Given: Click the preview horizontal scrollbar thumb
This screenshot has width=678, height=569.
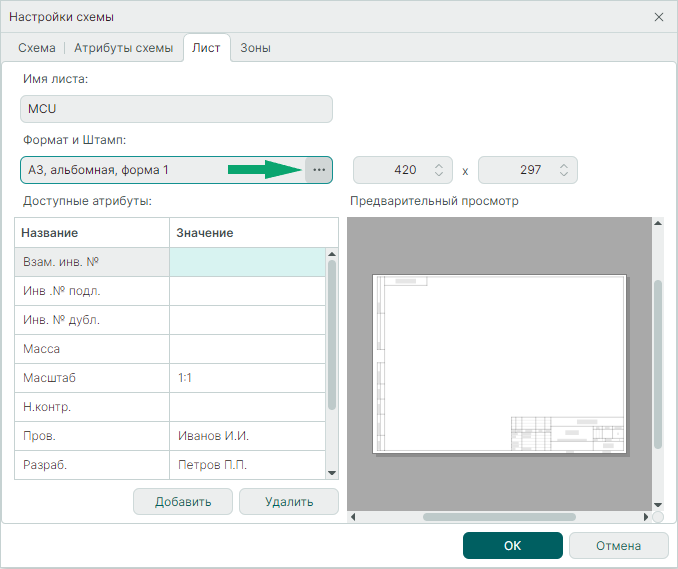Looking at the screenshot, I should tap(499, 517).
